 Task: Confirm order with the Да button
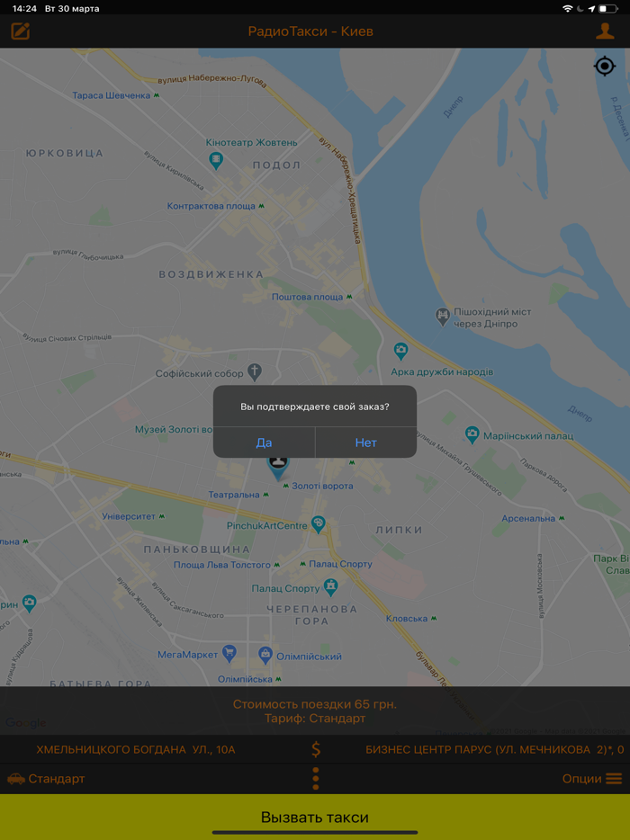(264, 442)
